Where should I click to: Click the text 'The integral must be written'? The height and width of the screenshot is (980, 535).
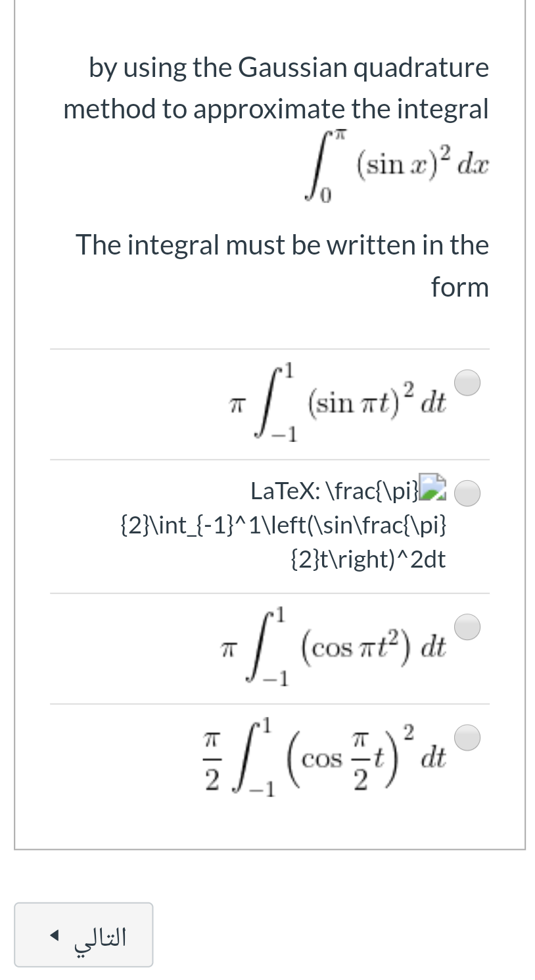click(x=283, y=244)
